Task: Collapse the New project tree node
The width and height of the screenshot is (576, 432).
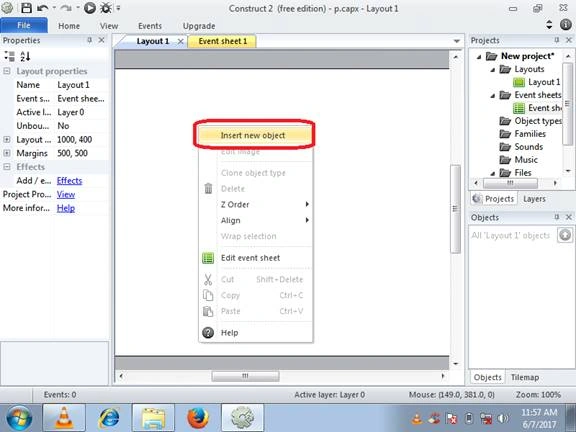Action: 479,57
